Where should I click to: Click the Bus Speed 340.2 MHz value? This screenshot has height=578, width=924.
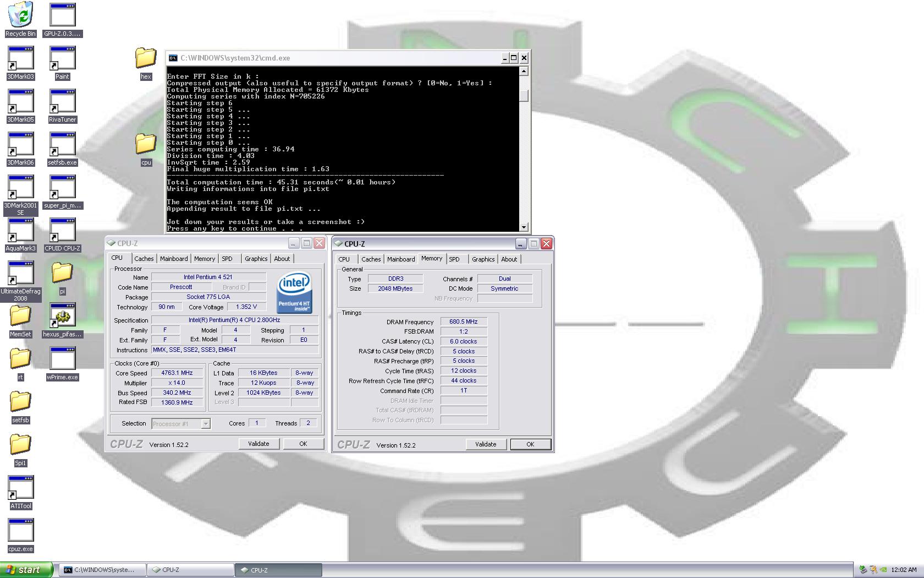[x=177, y=393]
